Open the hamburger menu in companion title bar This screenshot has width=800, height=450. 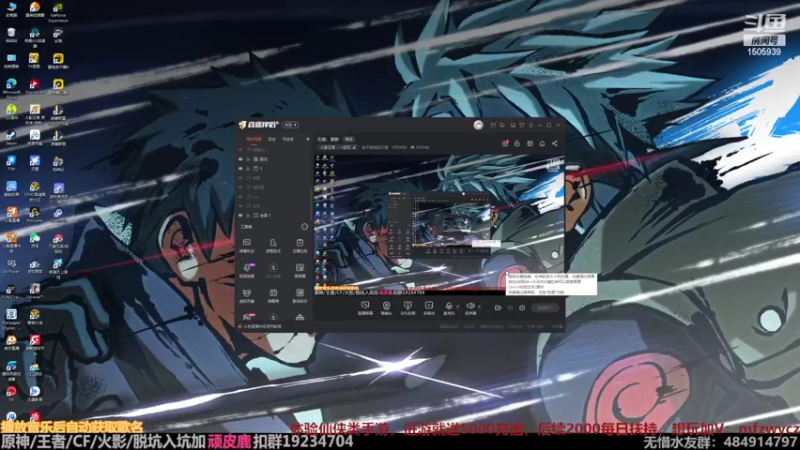click(531, 125)
